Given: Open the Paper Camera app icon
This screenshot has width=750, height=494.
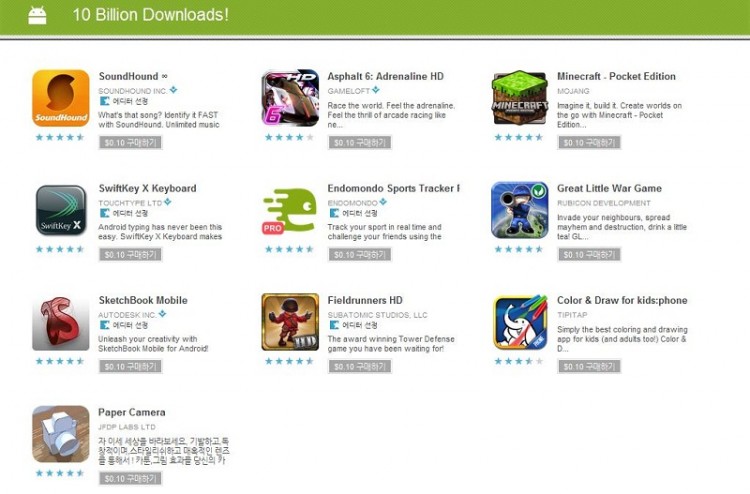Looking at the screenshot, I should [61, 434].
